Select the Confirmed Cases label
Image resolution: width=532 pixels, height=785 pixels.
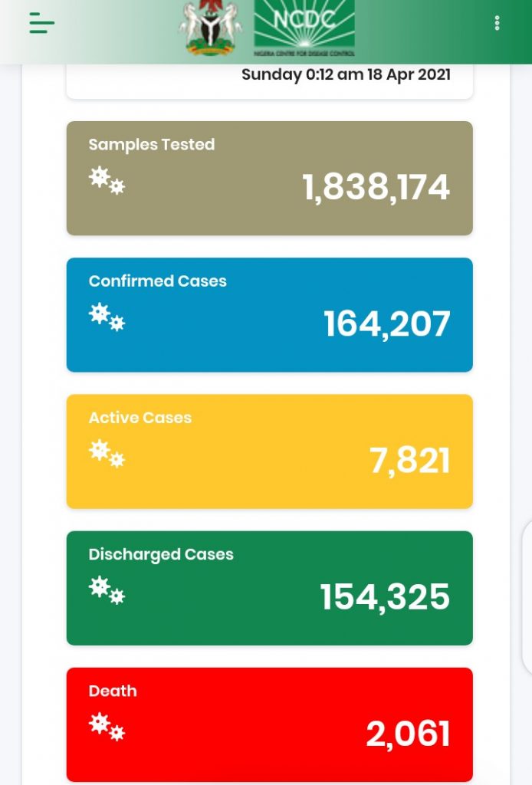click(158, 281)
